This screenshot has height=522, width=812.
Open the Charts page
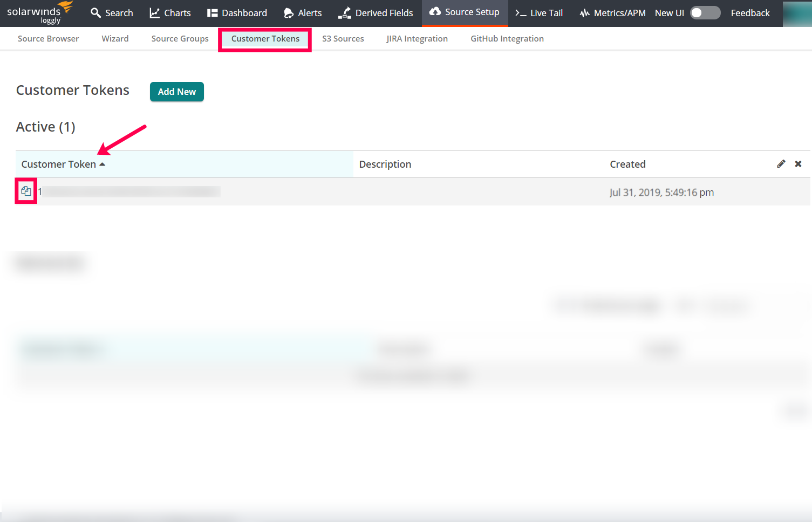(170, 13)
